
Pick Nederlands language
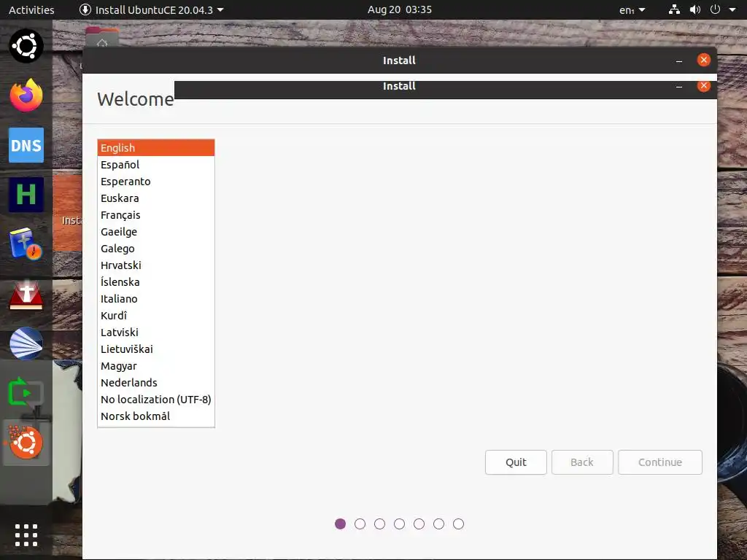[156, 383]
